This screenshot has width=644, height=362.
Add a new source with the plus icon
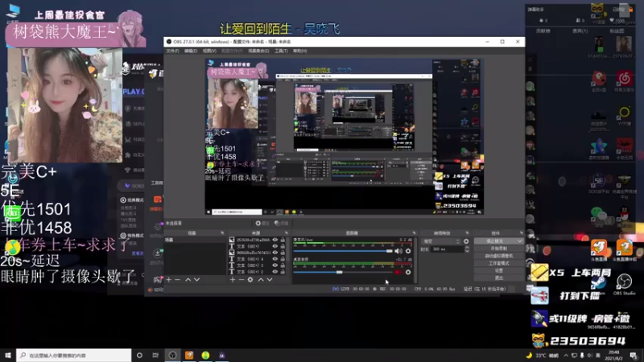click(x=233, y=279)
